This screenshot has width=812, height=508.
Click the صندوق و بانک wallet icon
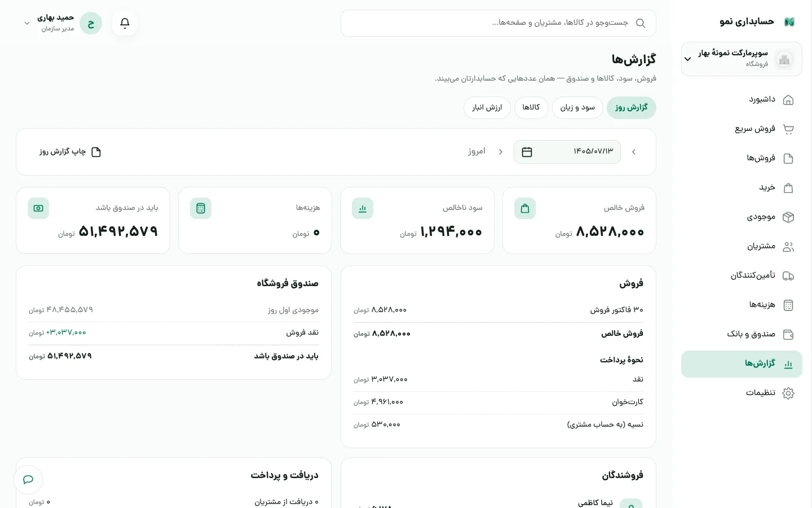click(788, 335)
